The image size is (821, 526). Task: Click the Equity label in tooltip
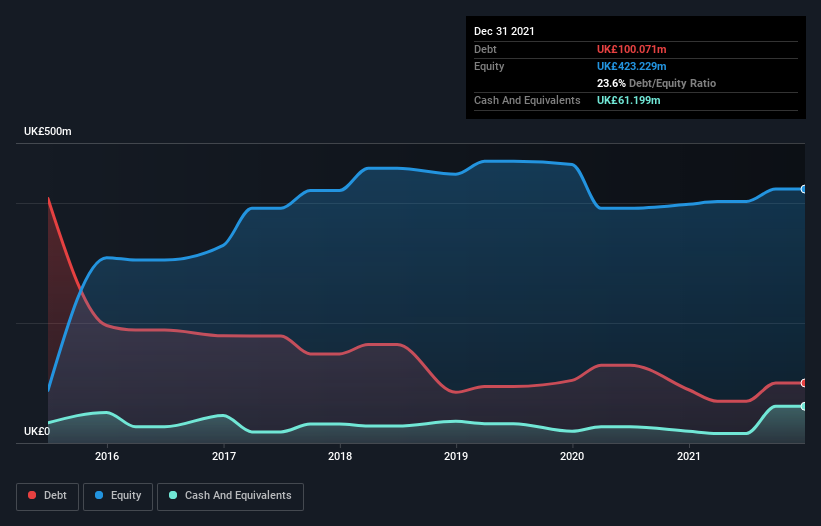(x=489, y=66)
